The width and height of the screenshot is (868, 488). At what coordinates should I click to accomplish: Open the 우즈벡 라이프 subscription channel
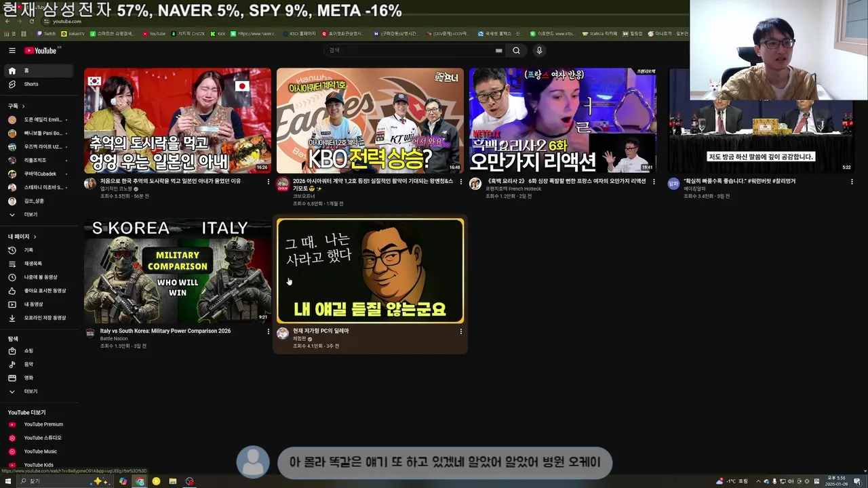pos(39,146)
